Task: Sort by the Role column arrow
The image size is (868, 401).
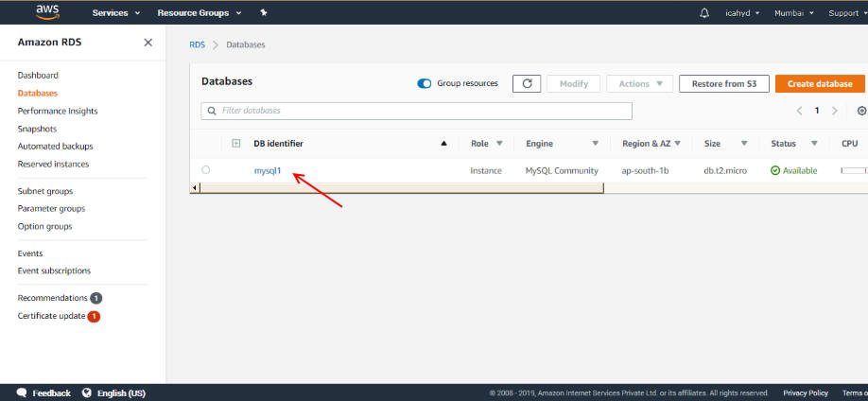Action: [499, 144]
